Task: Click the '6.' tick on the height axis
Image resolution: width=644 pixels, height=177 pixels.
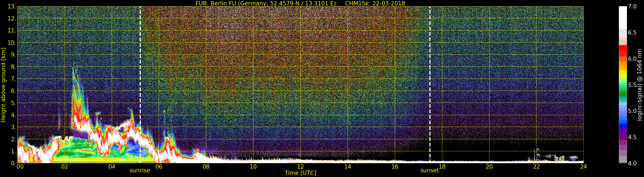Action: 13,91
